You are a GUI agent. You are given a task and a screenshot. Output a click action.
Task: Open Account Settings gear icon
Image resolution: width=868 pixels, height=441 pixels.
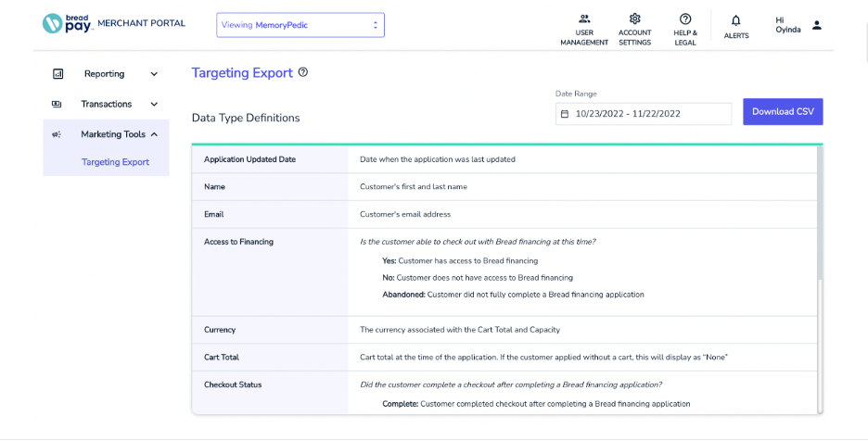635,19
